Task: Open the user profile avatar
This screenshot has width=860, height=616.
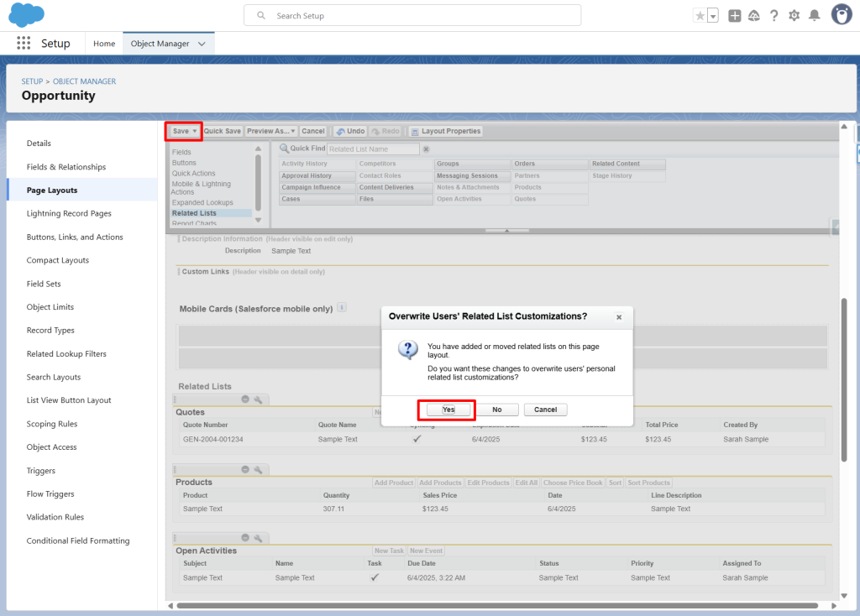Action: (x=842, y=15)
